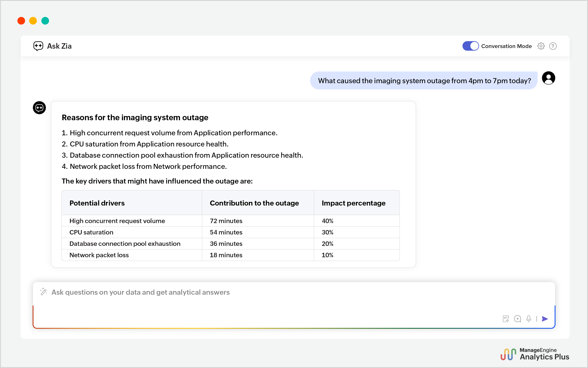Click the magic wand icon in input box

click(44, 291)
